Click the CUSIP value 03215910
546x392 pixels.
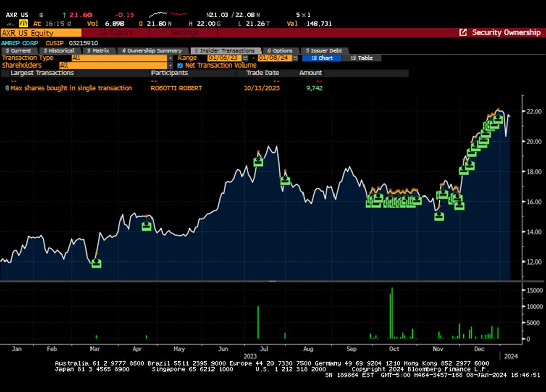[x=83, y=43]
